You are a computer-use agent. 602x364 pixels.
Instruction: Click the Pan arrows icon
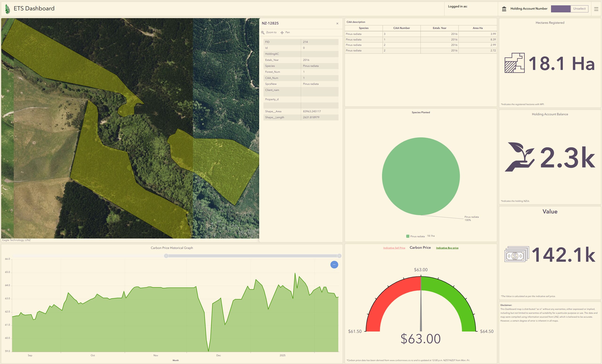[282, 32]
